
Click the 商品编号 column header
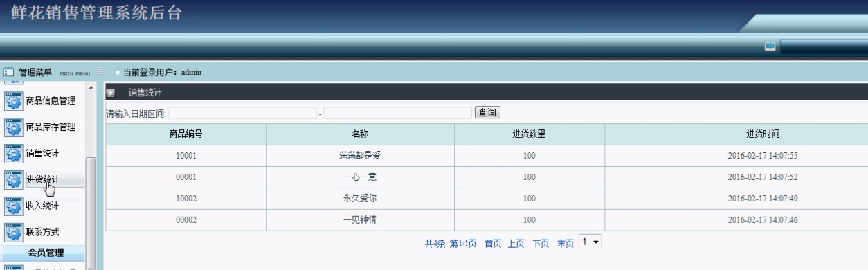point(186,134)
